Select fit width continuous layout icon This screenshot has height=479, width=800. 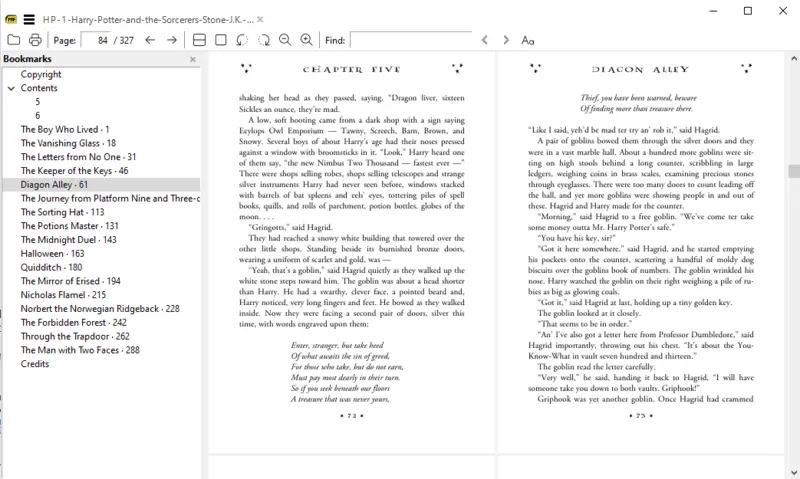(199, 40)
